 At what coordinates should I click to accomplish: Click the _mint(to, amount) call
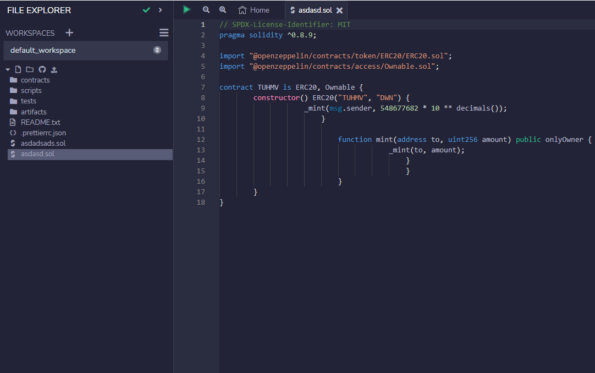(427, 150)
